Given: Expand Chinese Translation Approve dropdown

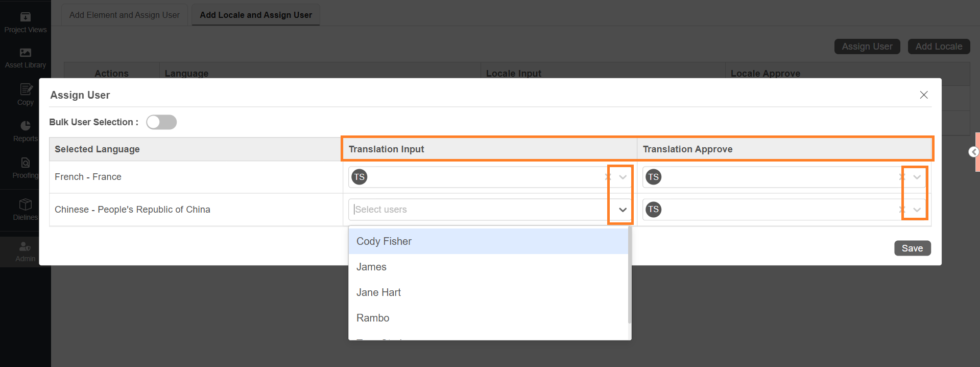Looking at the screenshot, I should coord(917,210).
